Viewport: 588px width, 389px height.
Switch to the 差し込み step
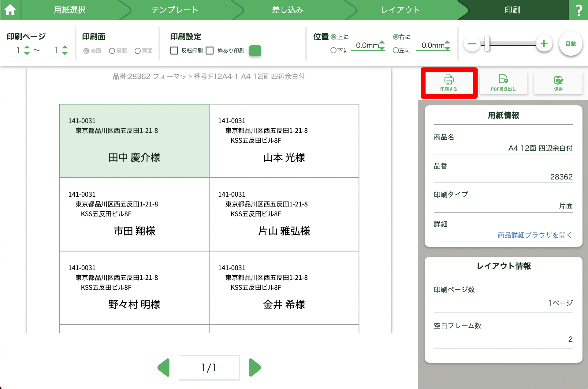click(288, 10)
